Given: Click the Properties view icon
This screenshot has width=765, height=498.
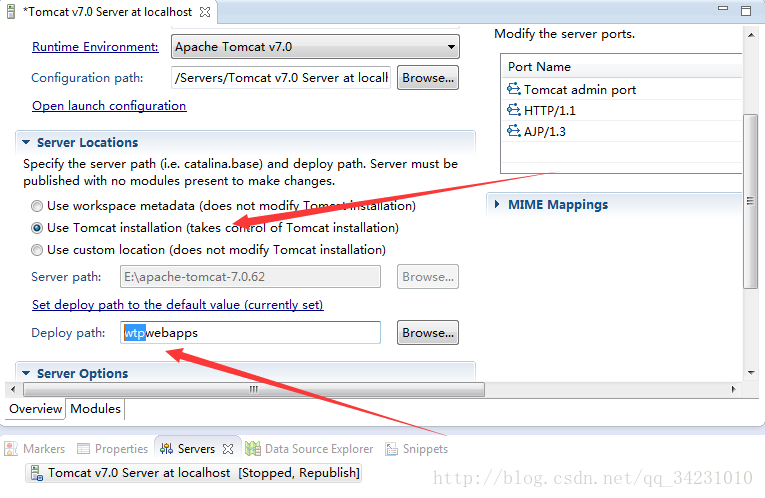Looking at the screenshot, I should point(83,448).
